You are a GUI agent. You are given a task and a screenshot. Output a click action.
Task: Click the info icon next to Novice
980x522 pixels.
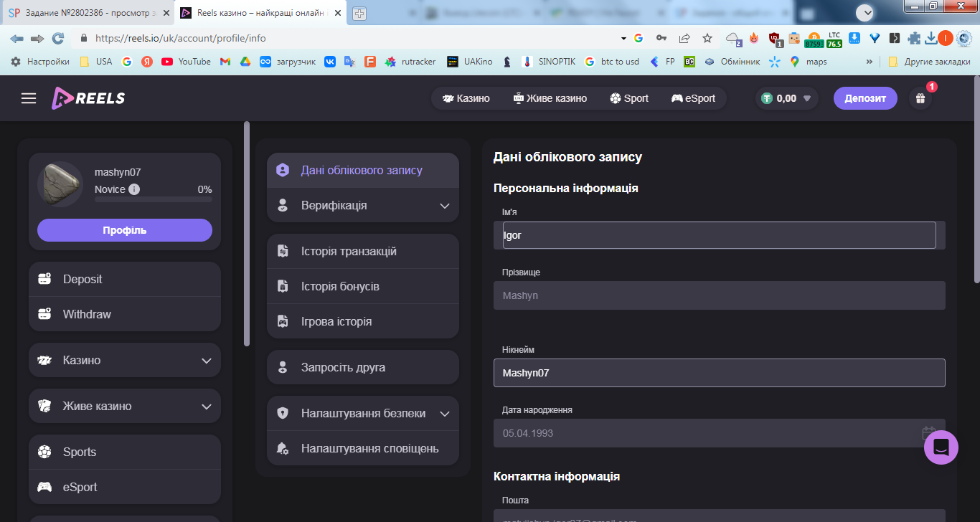pos(134,189)
